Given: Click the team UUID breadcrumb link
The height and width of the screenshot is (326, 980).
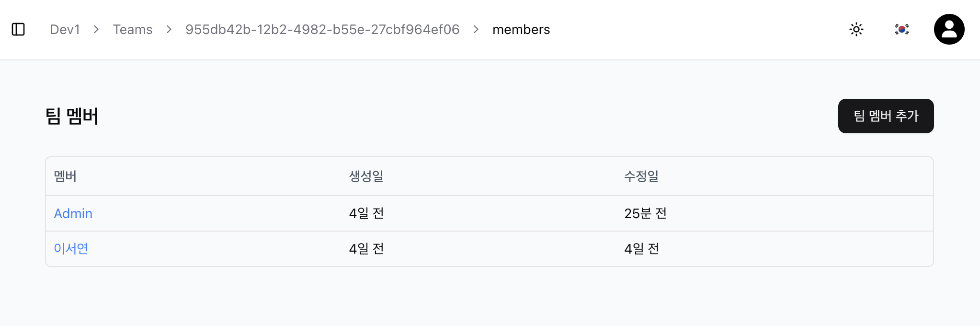Looking at the screenshot, I should click(x=323, y=29).
